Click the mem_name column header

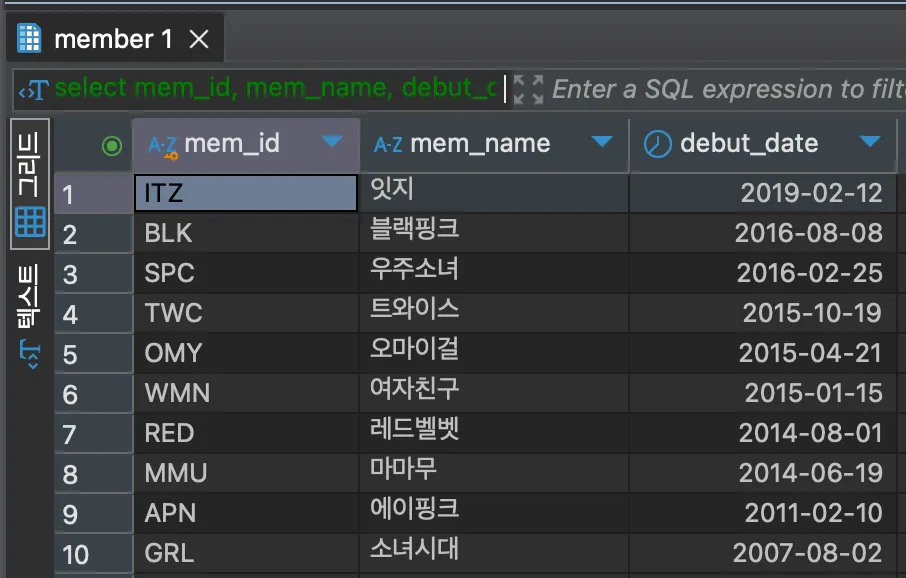click(x=494, y=144)
